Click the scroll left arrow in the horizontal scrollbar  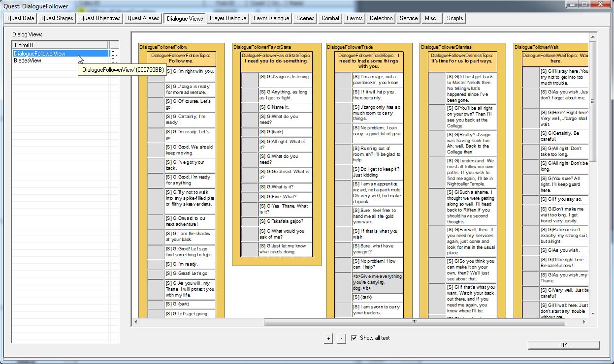coord(135,322)
